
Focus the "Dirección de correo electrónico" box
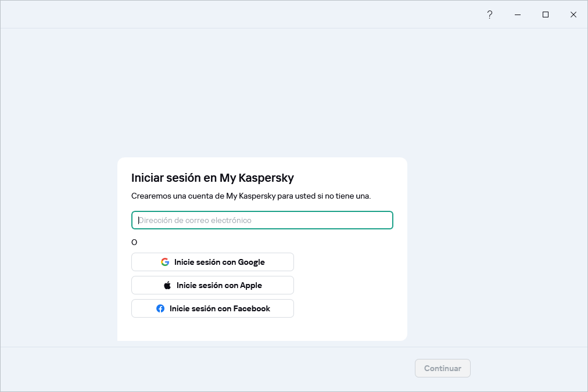[262, 220]
